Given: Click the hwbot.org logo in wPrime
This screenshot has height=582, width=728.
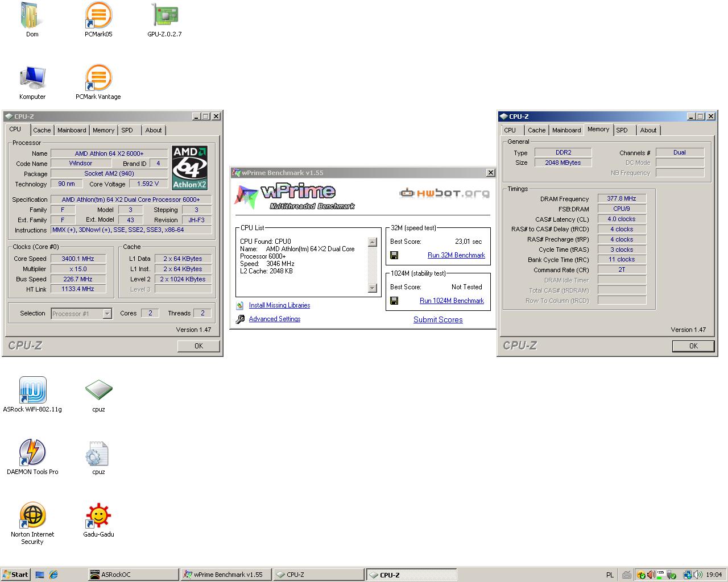Looking at the screenshot, I should coord(444,193).
